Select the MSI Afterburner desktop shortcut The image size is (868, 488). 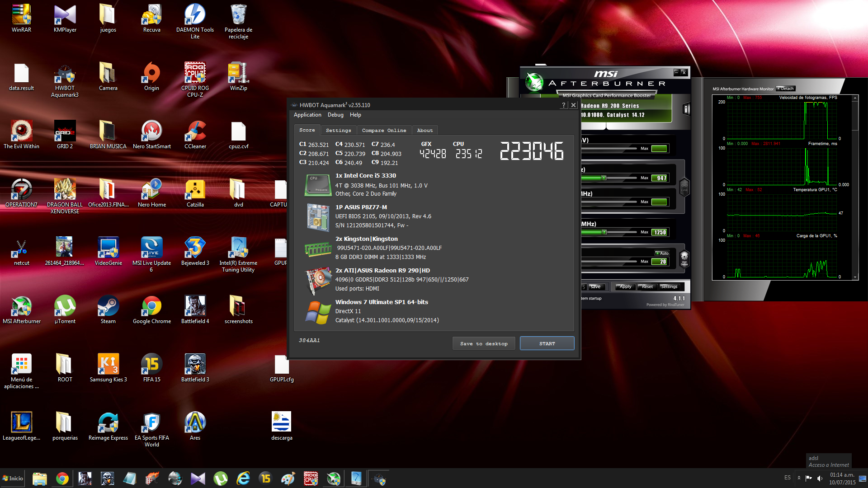click(x=21, y=310)
